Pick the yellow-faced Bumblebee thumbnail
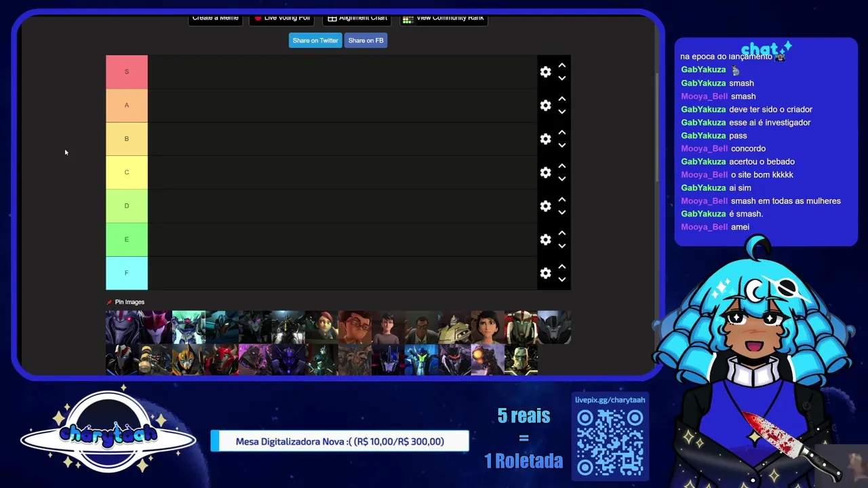868x488 pixels. click(189, 360)
